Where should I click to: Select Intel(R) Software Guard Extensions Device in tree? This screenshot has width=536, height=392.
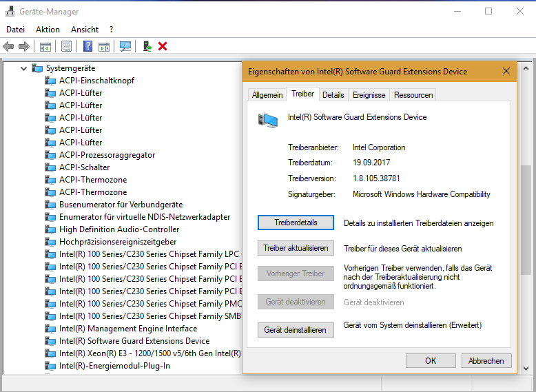pyautogui.click(x=134, y=341)
